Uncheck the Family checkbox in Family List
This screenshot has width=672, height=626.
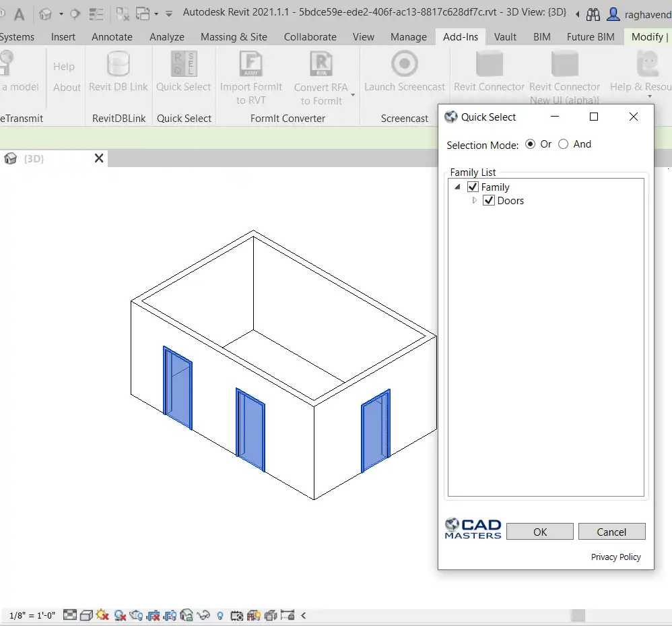coord(473,187)
